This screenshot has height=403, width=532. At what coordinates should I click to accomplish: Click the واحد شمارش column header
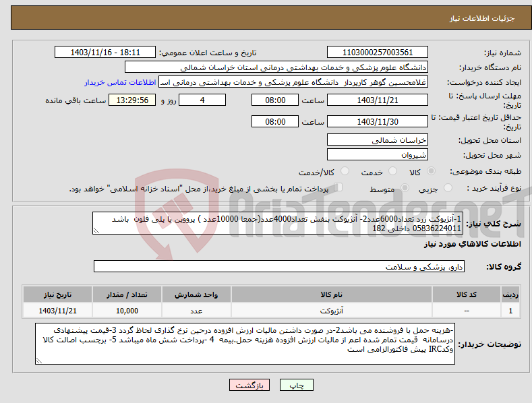tap(196, 294)
